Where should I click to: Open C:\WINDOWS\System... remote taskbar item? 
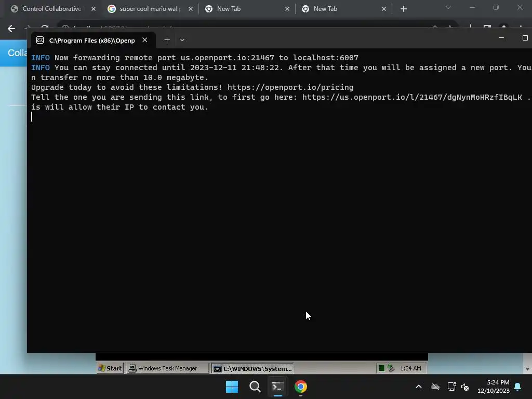(252, 368)
